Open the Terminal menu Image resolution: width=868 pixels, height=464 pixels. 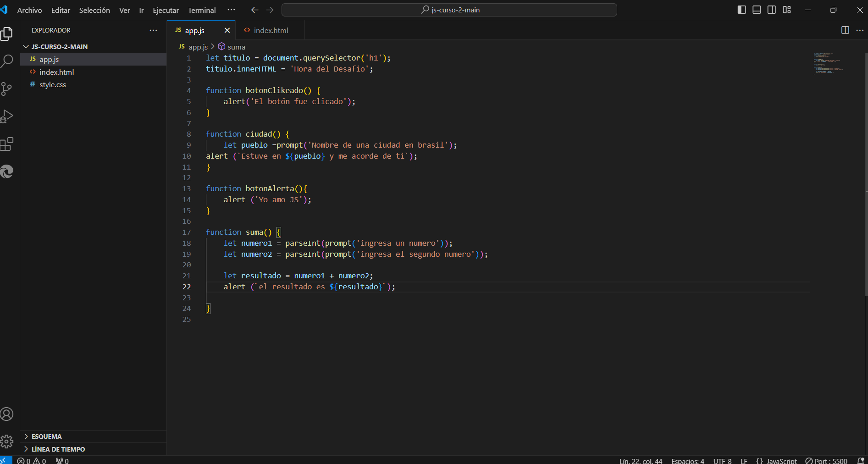[202, 10]
